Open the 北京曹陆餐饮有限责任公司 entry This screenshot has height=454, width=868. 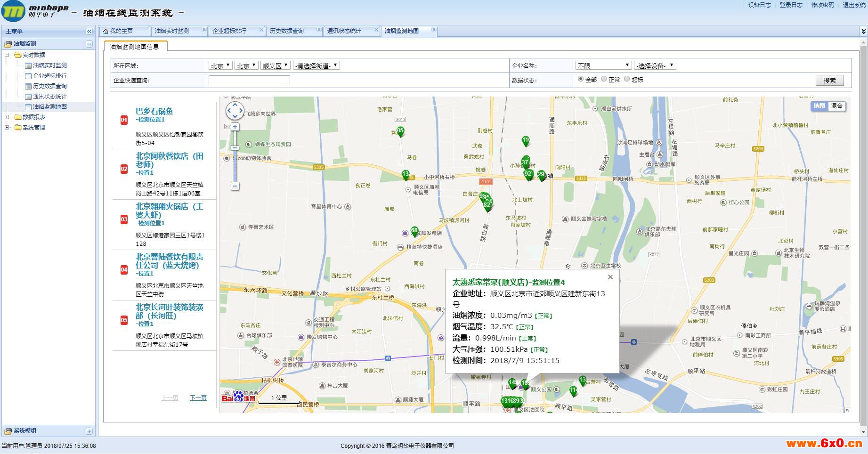tap(170, 261)
